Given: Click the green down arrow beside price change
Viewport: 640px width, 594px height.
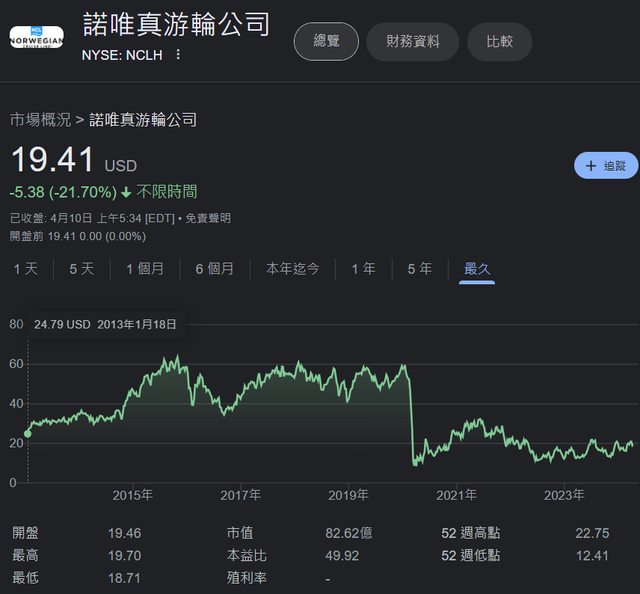Looking at the screenshot, I should pyautogui.click(x=126, y=192).
